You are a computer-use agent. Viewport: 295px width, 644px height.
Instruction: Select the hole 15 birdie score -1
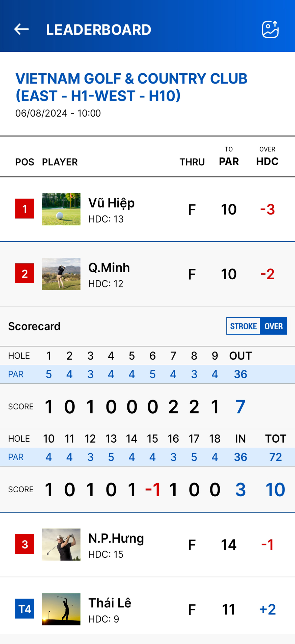pyautogui.click(x=153, y=490)
